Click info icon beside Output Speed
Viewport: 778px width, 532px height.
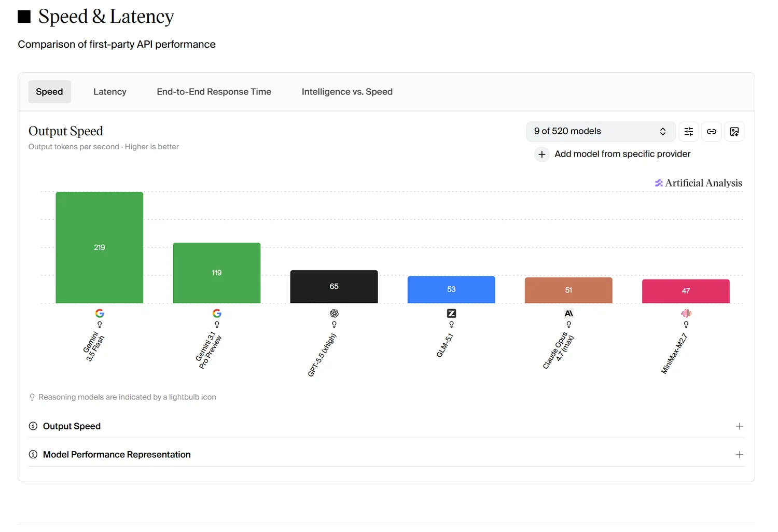[x=33, y=426]
